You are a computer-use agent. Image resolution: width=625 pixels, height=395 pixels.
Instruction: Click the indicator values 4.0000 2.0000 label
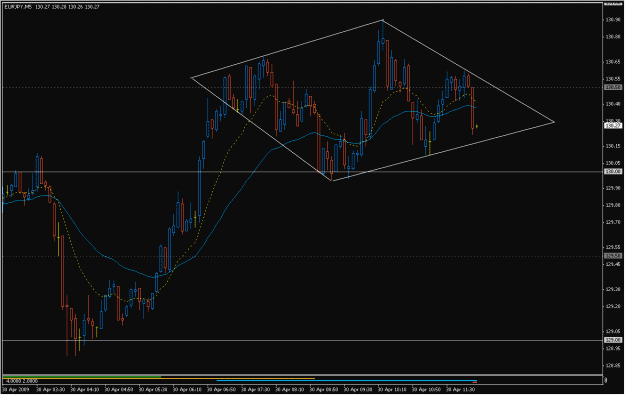pos(22,381)
